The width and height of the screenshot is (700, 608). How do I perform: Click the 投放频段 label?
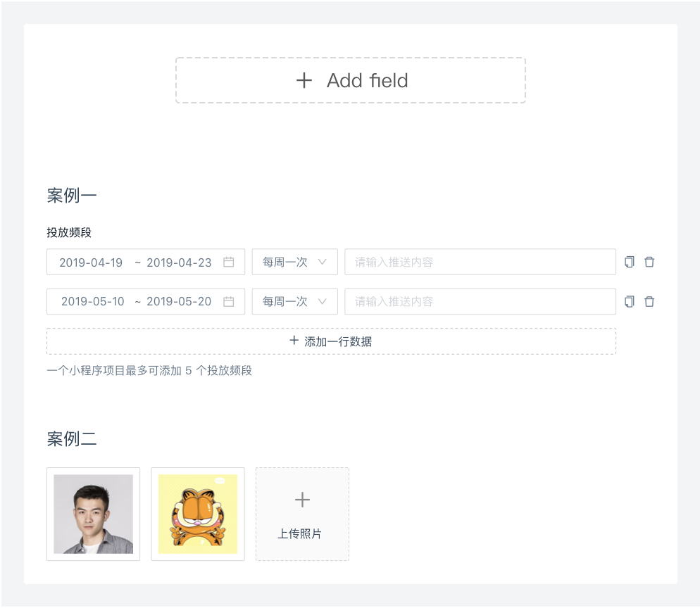click(69, 232)
